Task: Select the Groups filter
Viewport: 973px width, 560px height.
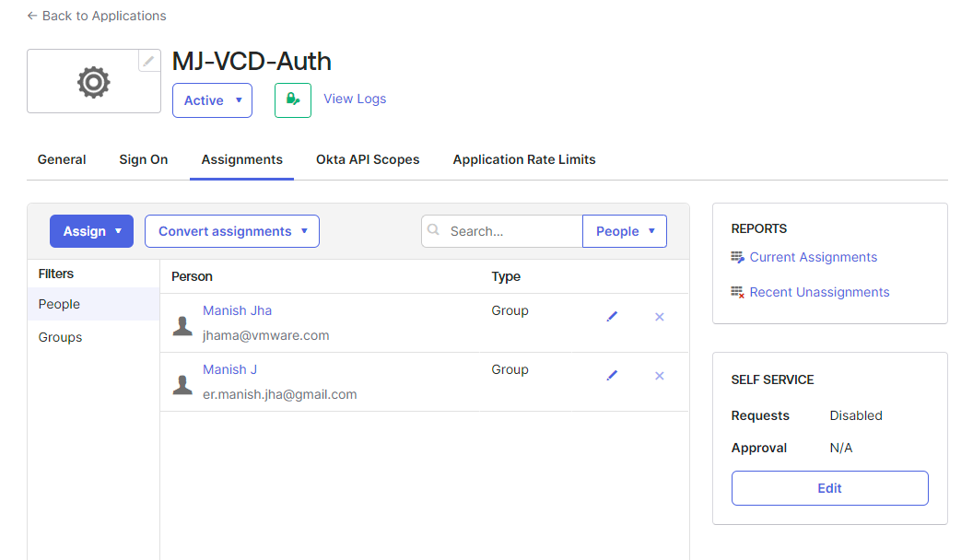Action: tap(60, 337)
